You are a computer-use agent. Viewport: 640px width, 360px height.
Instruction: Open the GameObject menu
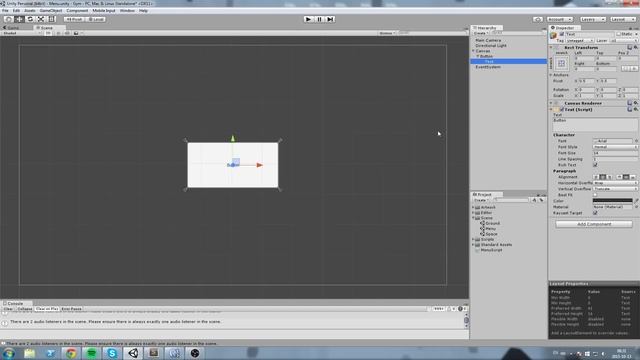(x=51, y=11)
